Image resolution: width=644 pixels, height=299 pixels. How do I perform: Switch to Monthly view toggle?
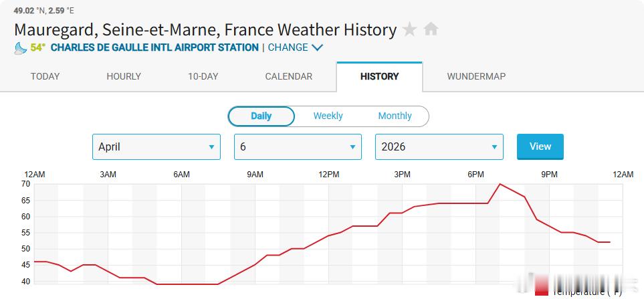[x=395, y=116]
